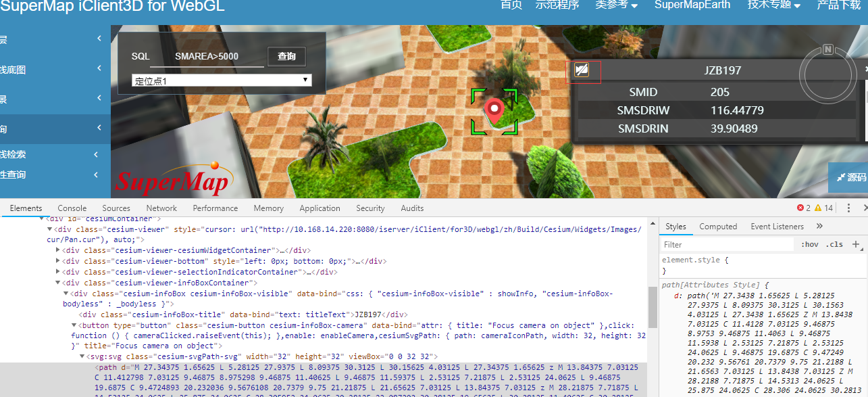Click the compass N indicator on the navigation ring
This screenshot has height=397, width=868.
[827, 49]
